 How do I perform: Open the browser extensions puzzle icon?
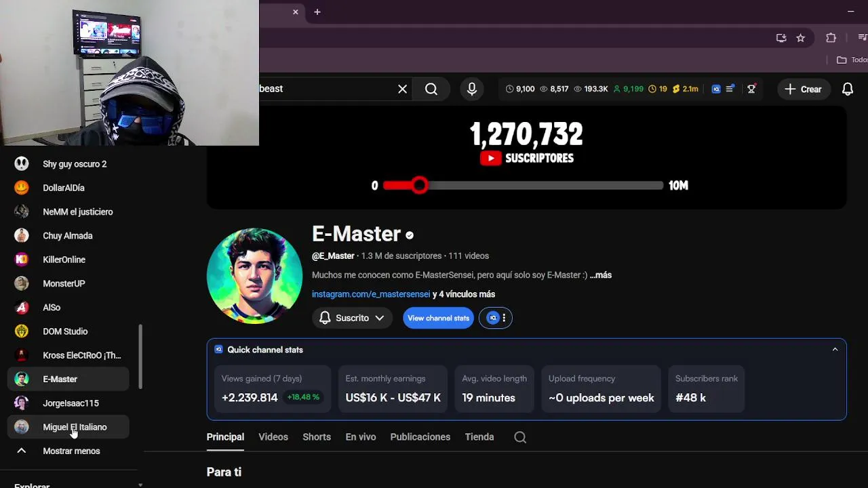[x=831, y=38]
